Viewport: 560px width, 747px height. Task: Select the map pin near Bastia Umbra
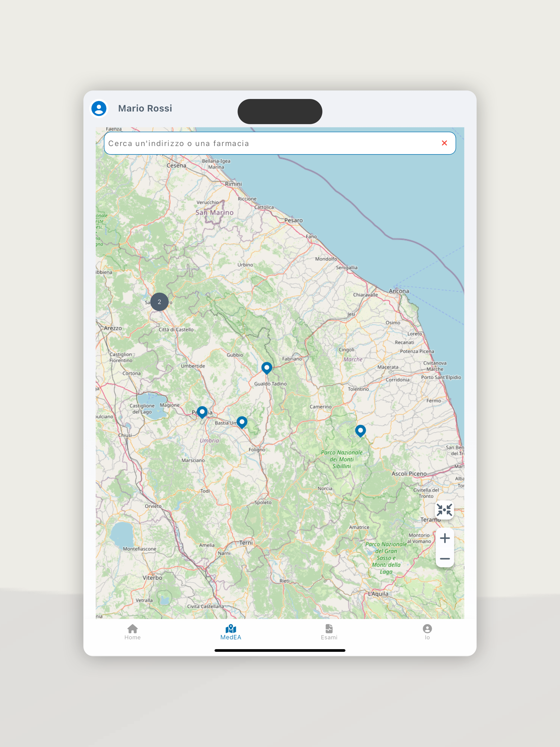[242, 422]
